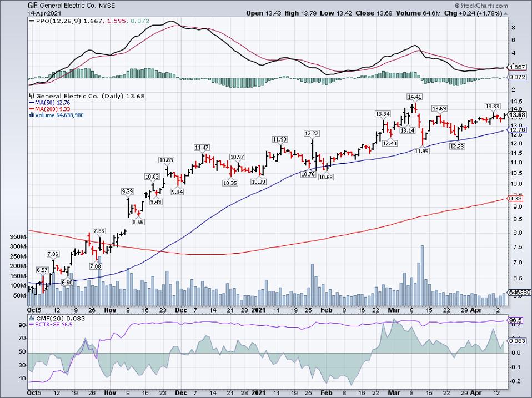Click the 11.90 high price label
Viewport: 532px width, 398px height.
280,139
